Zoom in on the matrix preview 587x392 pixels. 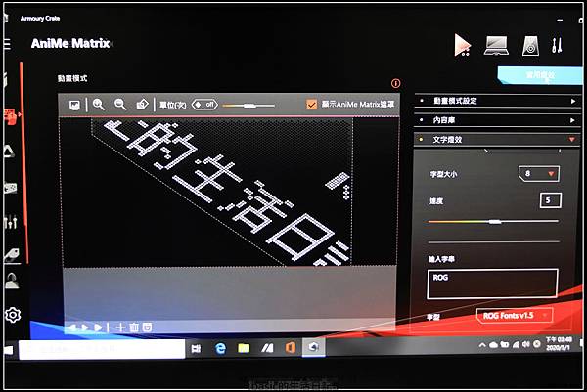[x=99, y=105]
